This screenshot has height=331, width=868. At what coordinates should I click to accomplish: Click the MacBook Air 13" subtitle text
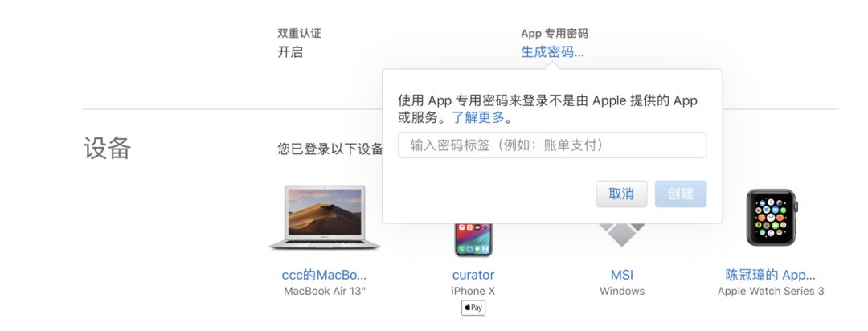[x=324, y=291]
